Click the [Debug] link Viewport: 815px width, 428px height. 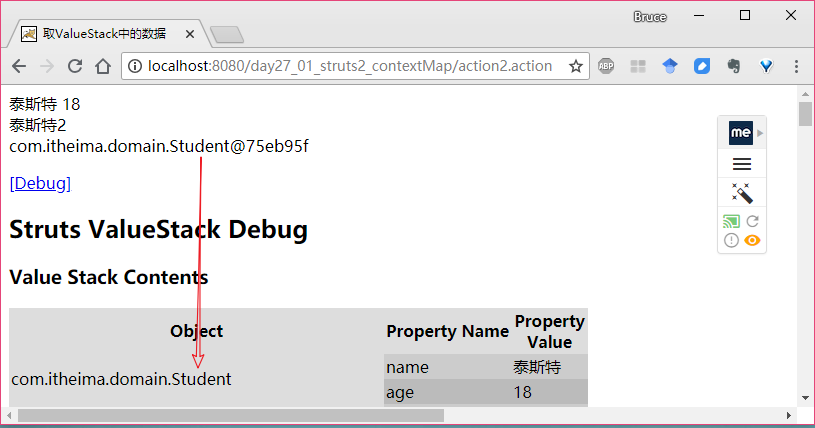pyautogui.click(x=40, y=183)
